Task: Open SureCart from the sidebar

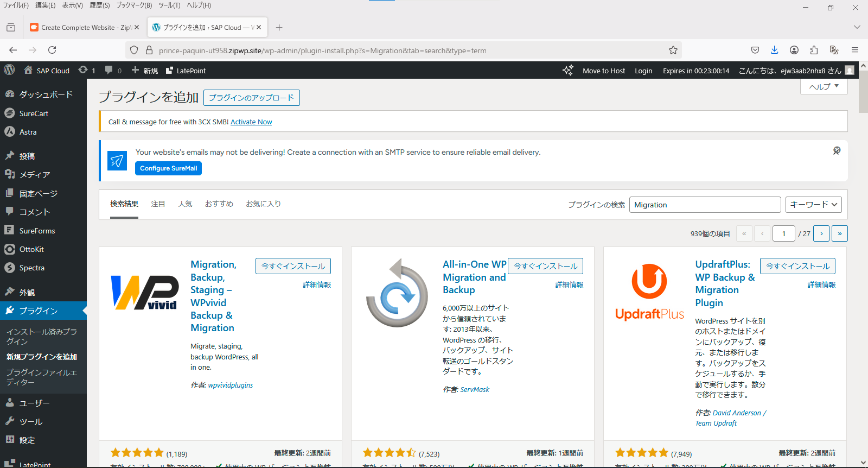Action: pos(43,113)
